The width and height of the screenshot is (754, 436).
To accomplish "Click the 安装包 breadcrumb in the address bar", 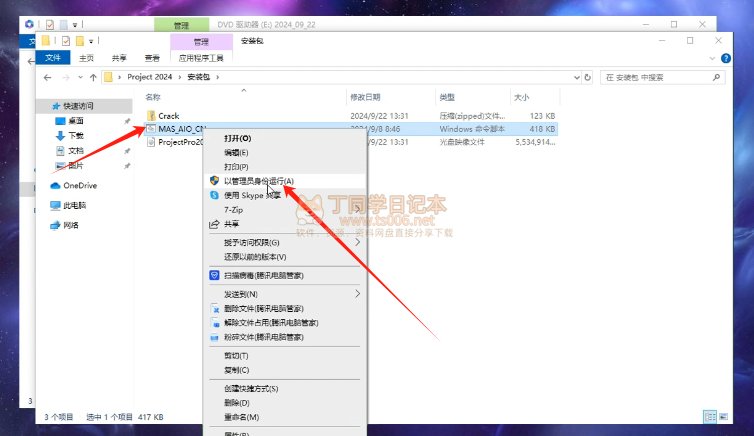I will tap(199, 77).
